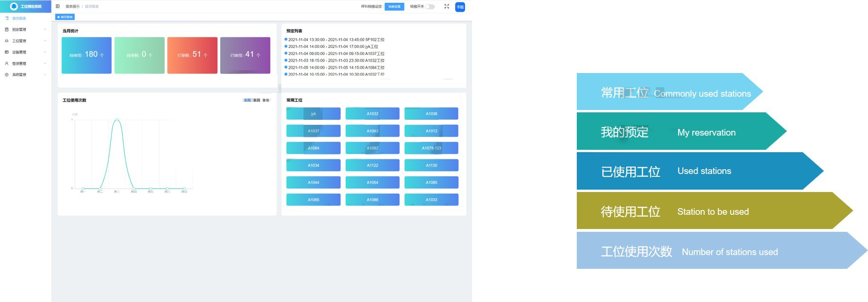Click the 转移设置 button
The image size is (868, 302).
click(x=394, y=7)
